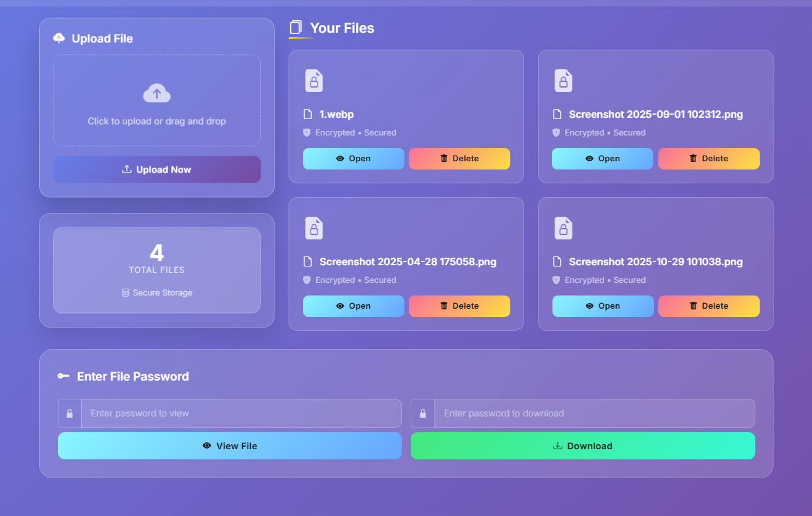This screenshot has height=516, width=812.
Task: Open Screenshot 2025-04-28 175058.png
Action: click(353, 306)
